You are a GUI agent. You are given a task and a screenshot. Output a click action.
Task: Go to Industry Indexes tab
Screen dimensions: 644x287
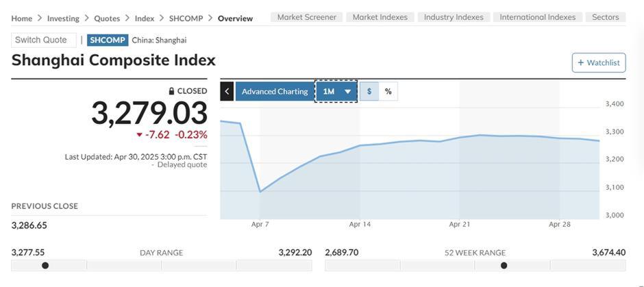pyautogui.click(x=454, y=17)
